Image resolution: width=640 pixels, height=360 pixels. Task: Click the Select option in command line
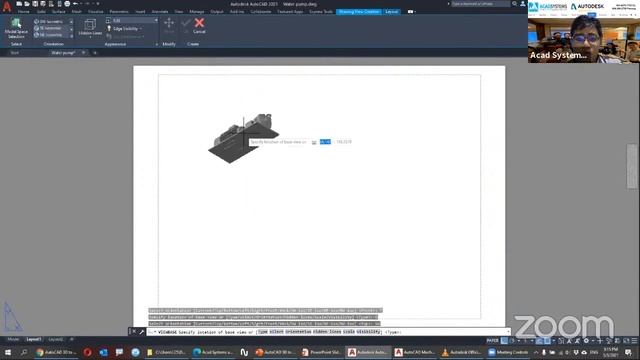point(276,332)
